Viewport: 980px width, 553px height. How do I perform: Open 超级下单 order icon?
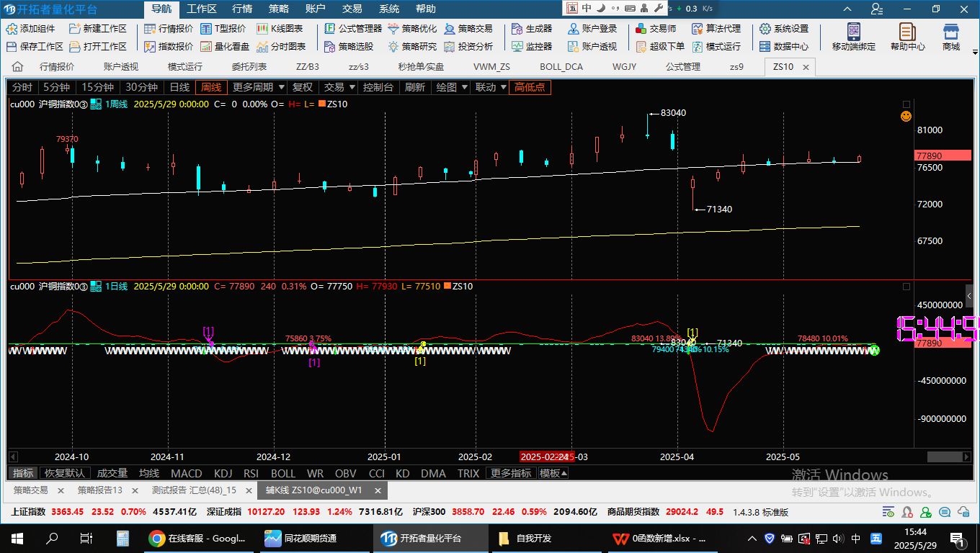point(641,46)
